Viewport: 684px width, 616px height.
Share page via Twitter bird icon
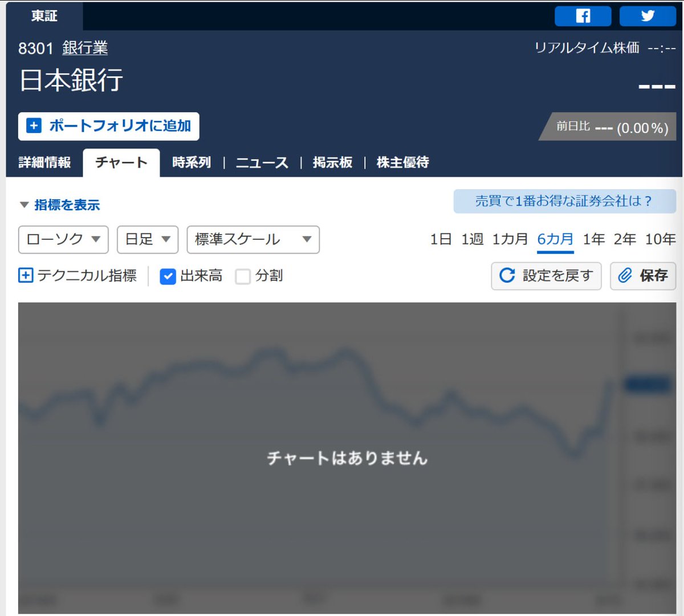[x=648, y=16]
